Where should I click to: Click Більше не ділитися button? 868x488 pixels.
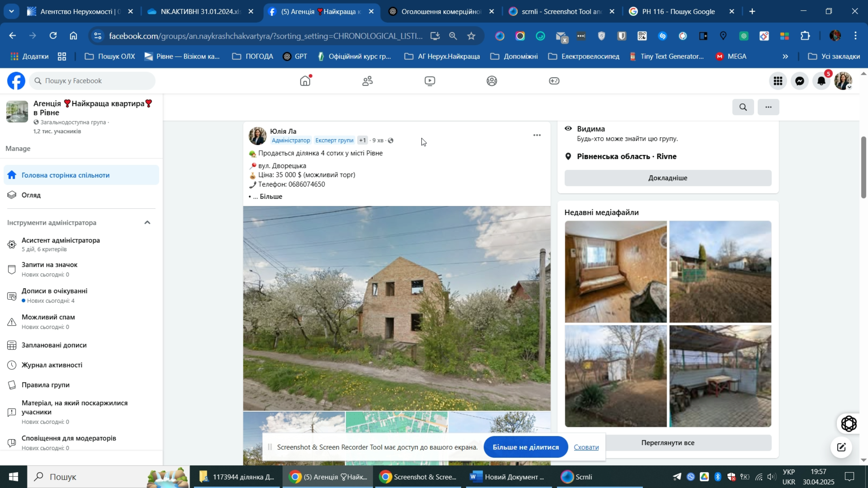click(526, 447)
